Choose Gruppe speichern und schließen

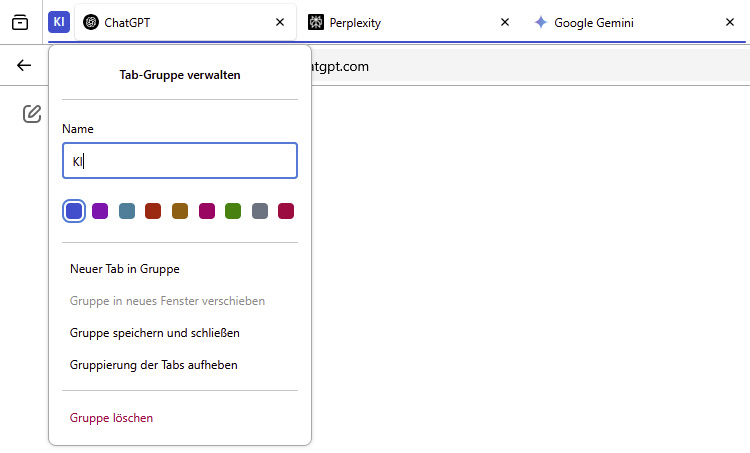[155, 333]
